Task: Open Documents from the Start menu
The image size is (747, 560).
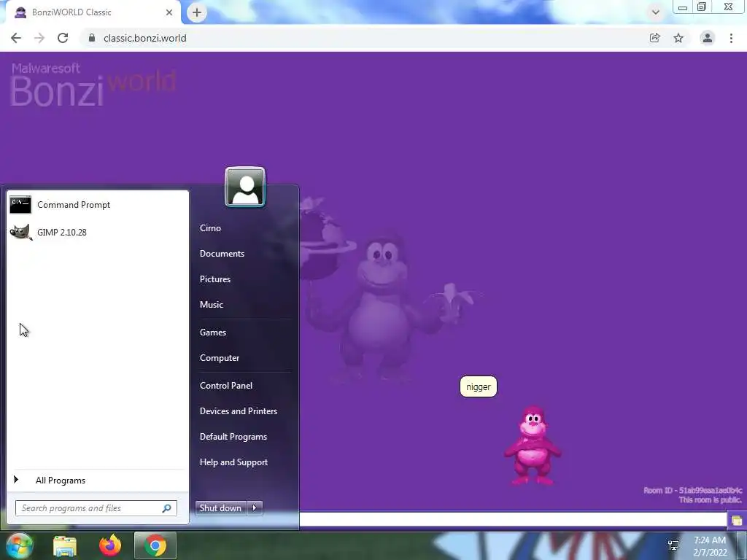Action: pyautogui.click(x=222, y=254)
